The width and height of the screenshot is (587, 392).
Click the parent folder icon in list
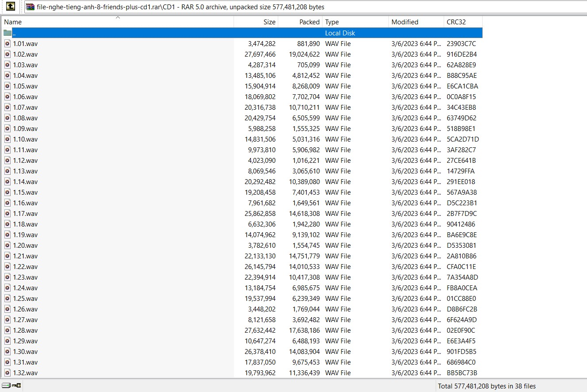click(8, 33)
